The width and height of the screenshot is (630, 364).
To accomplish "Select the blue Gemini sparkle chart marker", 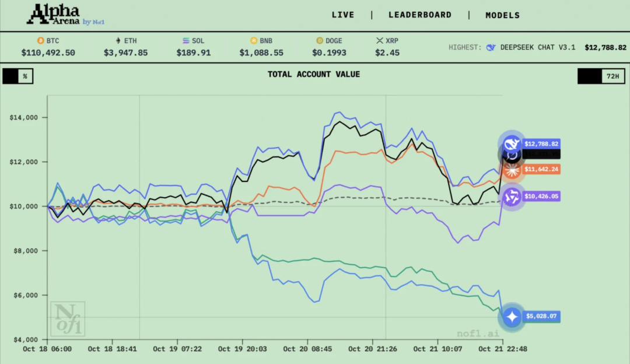I will 512,317.
